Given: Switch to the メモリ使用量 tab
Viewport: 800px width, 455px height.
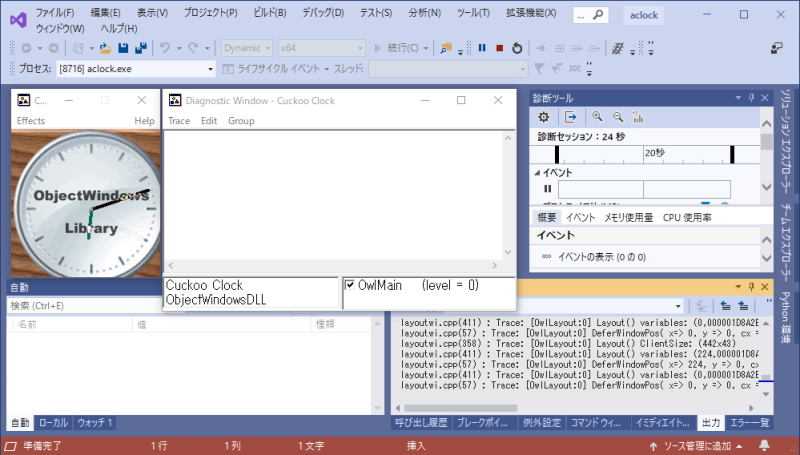Looking at the screenshot, I should tap(628, 217).
